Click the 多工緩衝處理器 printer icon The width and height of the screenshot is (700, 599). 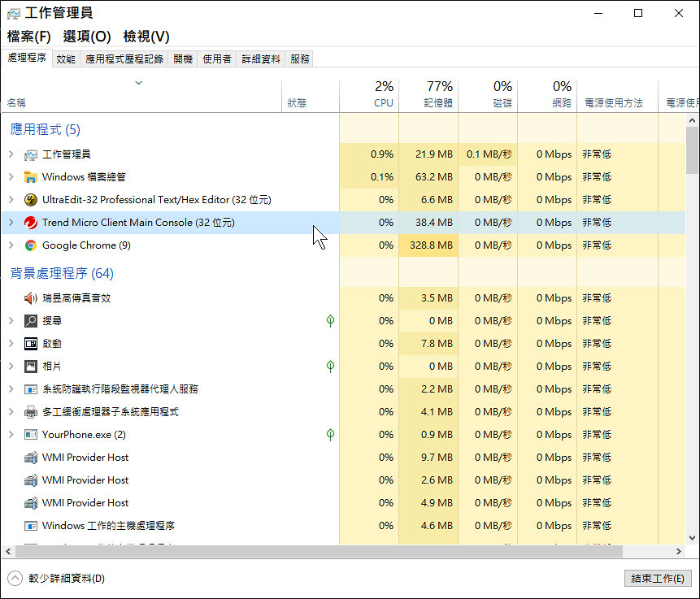[x=30, y=412]
